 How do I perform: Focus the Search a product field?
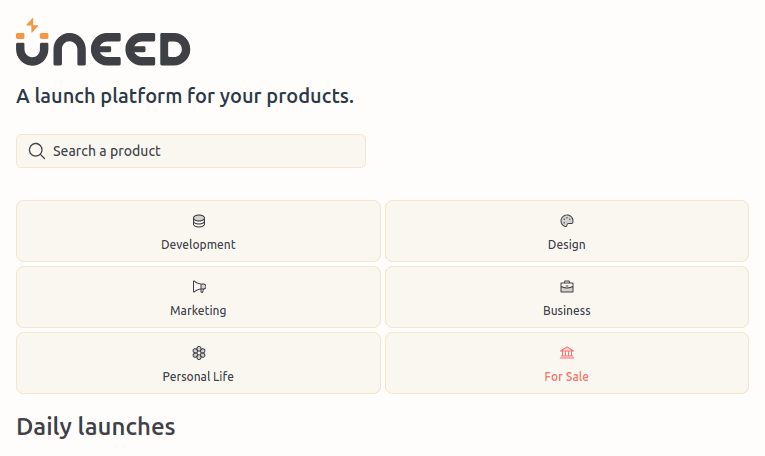point(200,151)
